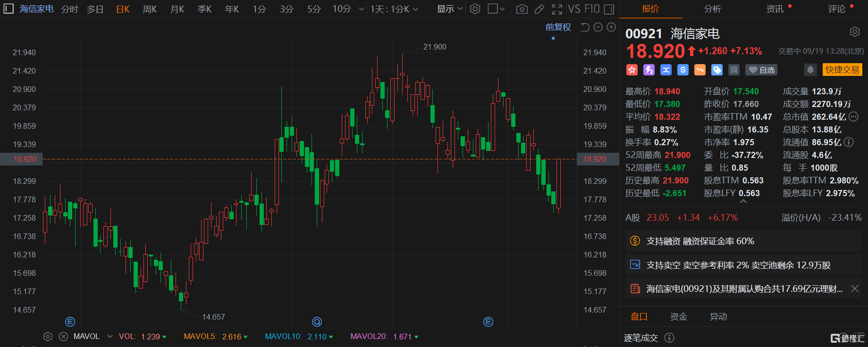Expand the MAVOL indicator dropdown
Image resolution: width=868 pixels, height=347 pixels.
(x=110, y=337)
